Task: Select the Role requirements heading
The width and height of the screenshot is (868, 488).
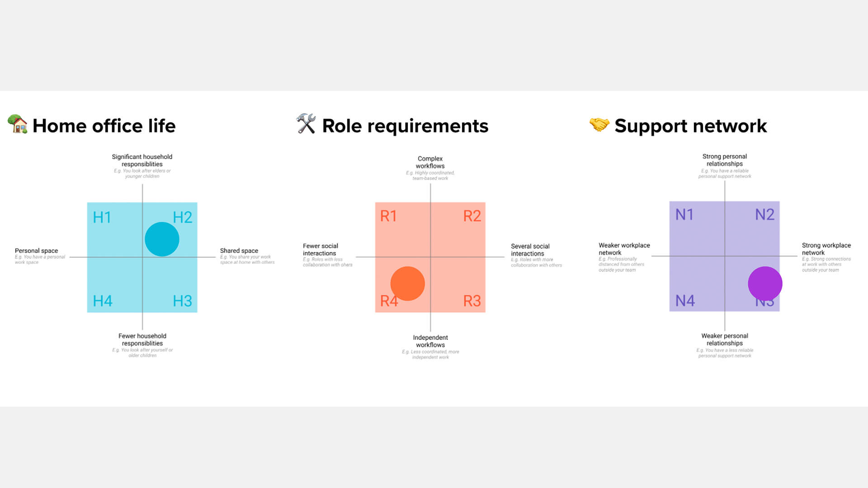Action: [x=405, y=126]
